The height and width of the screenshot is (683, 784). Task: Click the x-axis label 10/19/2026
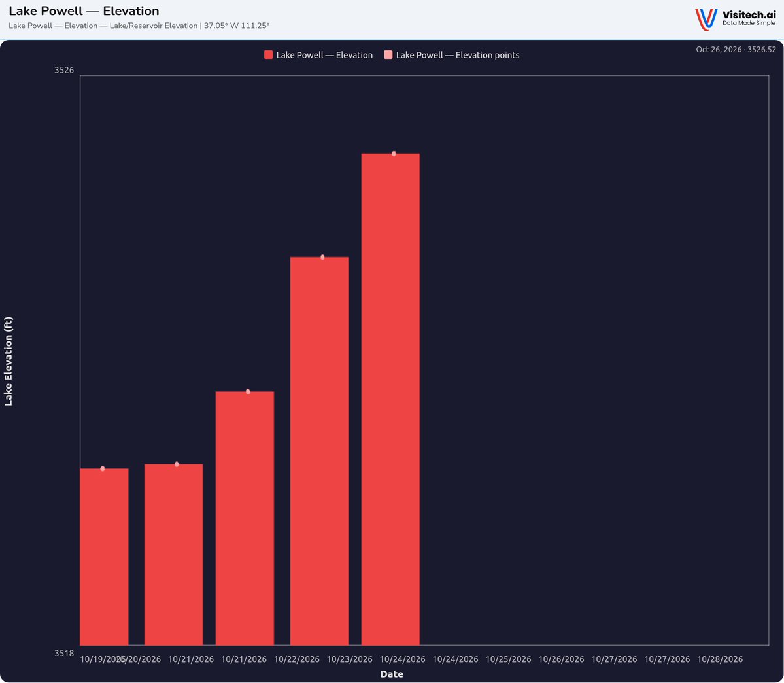103,659
